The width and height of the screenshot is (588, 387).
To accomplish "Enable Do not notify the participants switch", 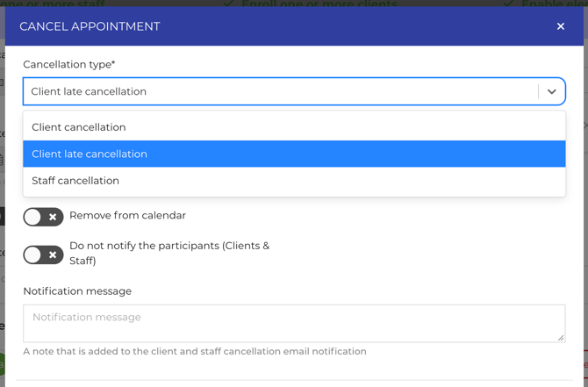I will coord(43,255).
